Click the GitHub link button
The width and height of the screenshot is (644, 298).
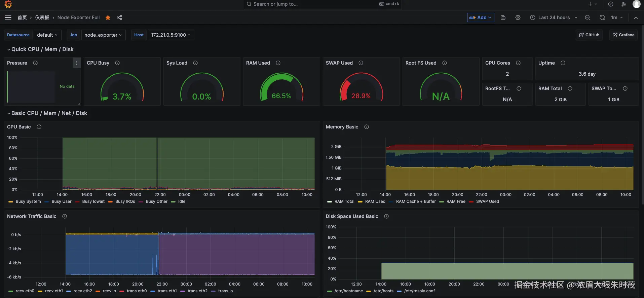(589, 35)
